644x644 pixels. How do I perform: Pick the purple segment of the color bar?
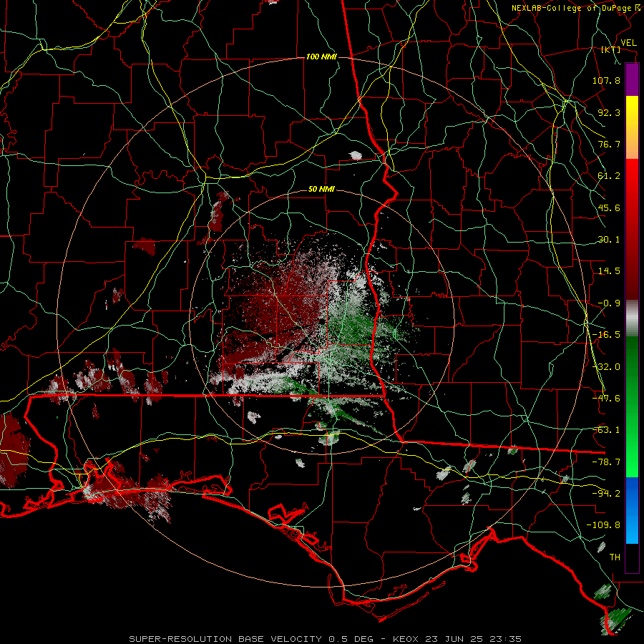(x=632, y=79)
